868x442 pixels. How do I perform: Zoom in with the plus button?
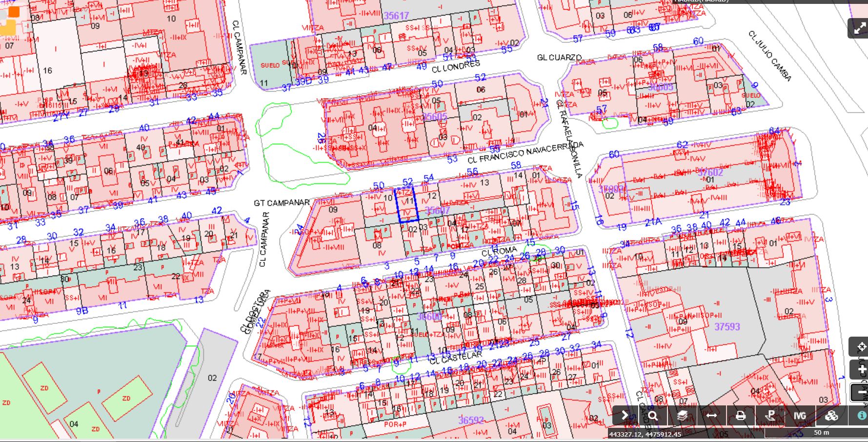coord(860,370)
